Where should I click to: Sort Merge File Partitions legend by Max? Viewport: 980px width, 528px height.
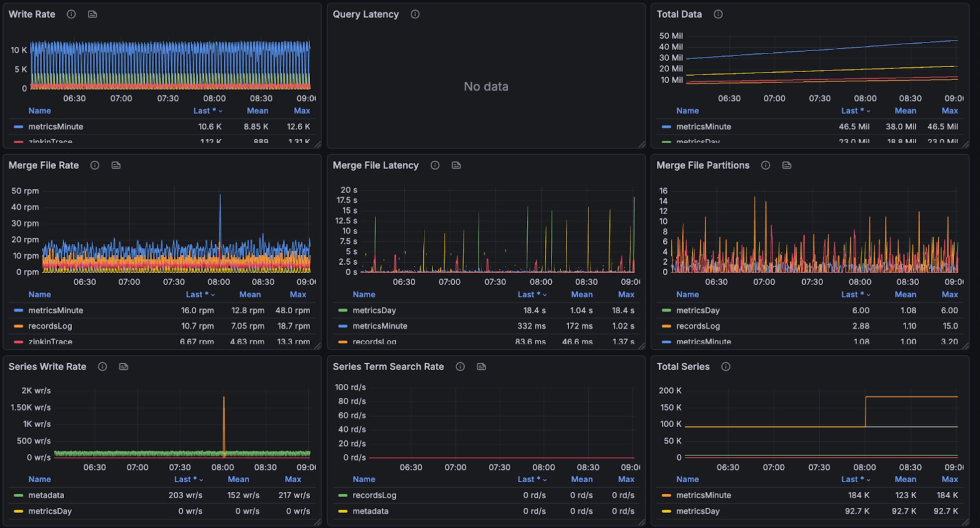(949, 295)
